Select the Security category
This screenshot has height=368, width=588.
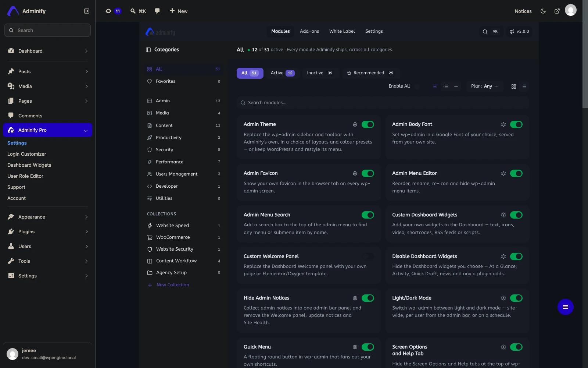click(184, 150)
